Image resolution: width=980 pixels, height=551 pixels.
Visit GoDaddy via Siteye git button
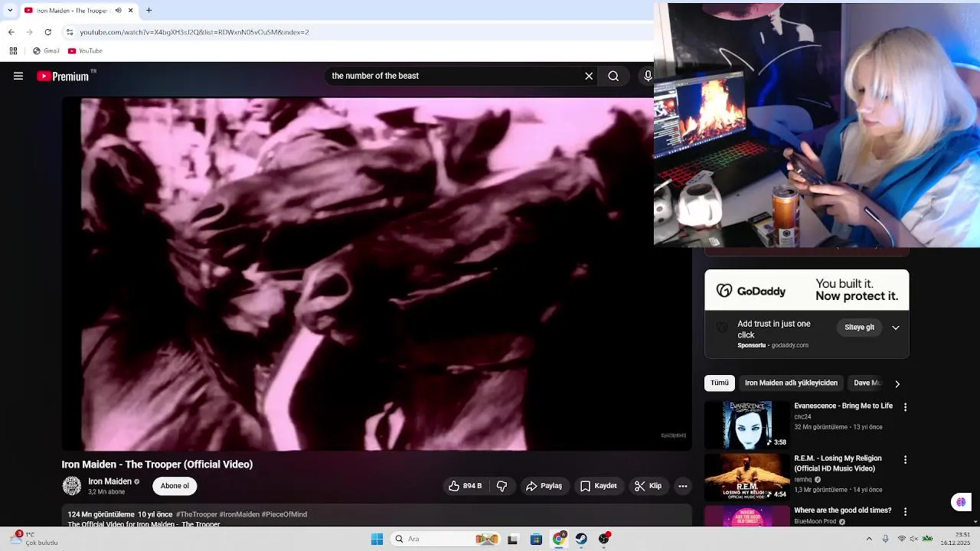point(859,328)
